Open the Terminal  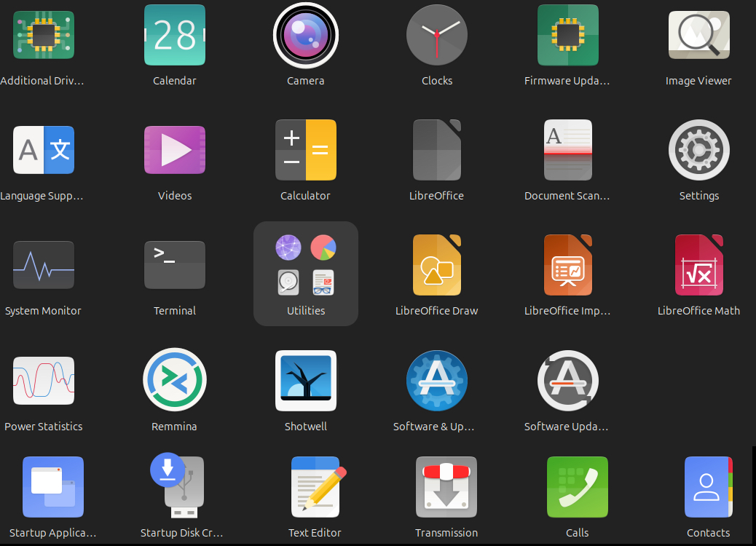(x=175, y=266)
